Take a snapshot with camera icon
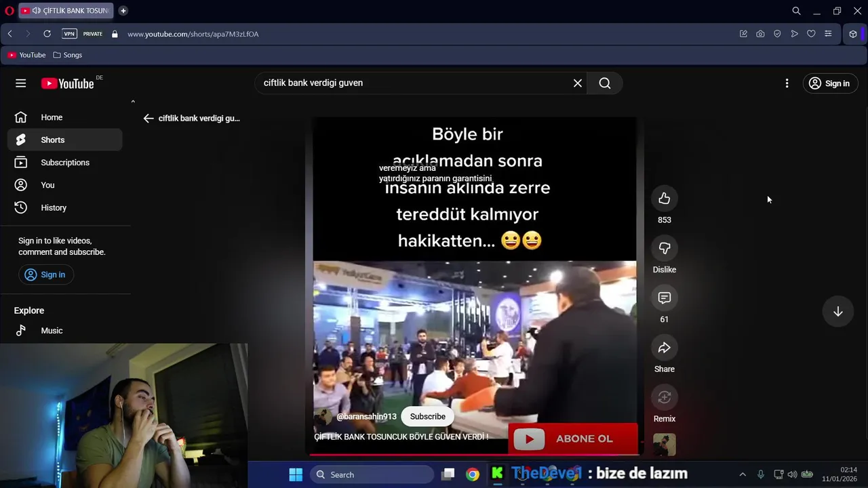868x488 pixels. 760,34
